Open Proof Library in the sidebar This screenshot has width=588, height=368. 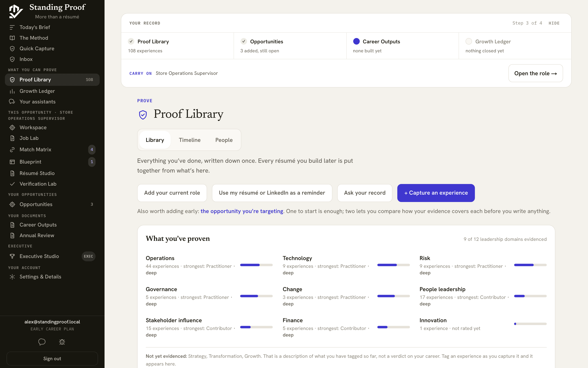click(52, 80)
